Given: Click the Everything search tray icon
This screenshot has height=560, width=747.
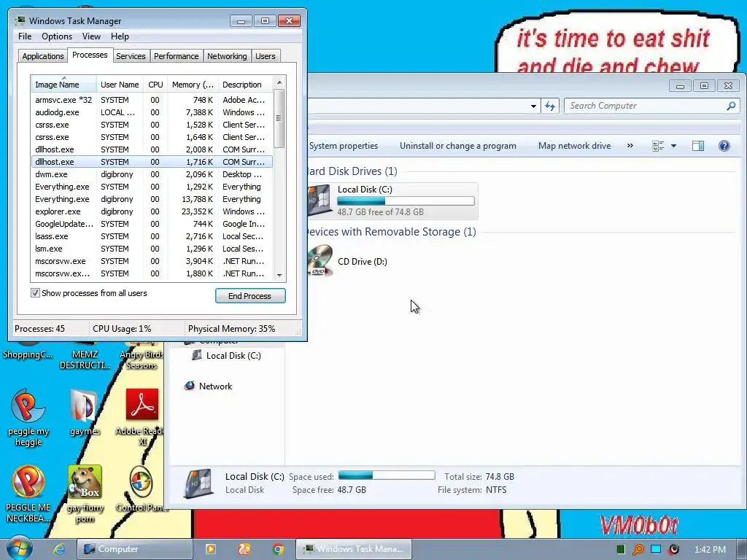Looking at the screenshot, I should click(x=638, y=549).
